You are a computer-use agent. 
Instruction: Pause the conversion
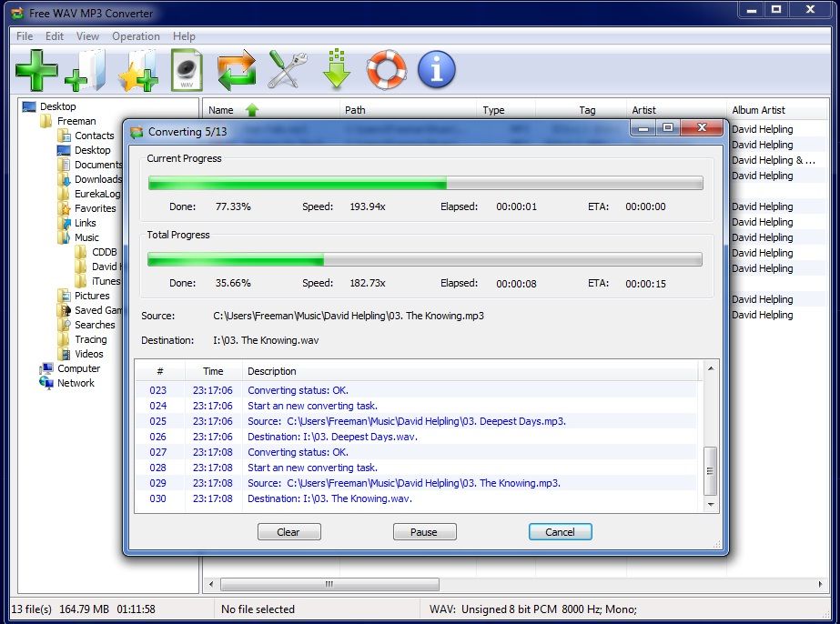pos(424,532)
